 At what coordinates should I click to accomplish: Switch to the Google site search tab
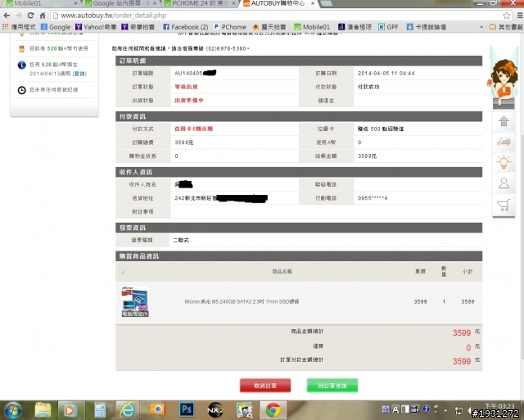coord(121,3)
